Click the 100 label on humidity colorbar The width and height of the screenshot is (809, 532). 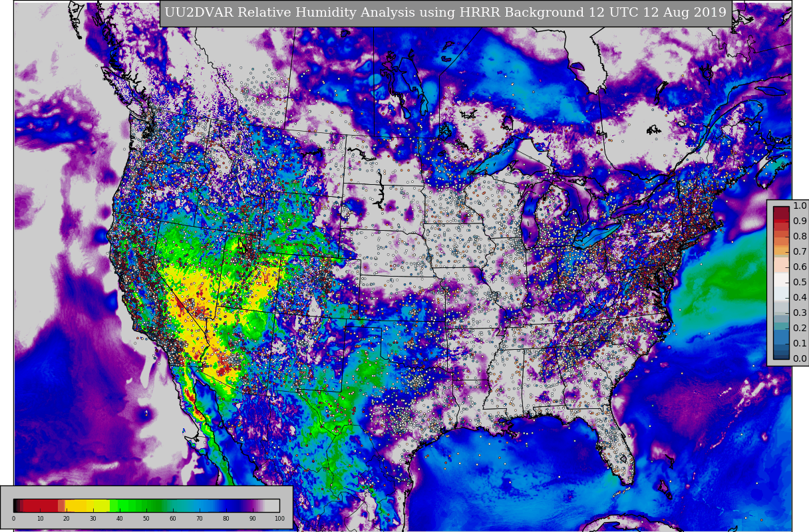click(279, 519)
